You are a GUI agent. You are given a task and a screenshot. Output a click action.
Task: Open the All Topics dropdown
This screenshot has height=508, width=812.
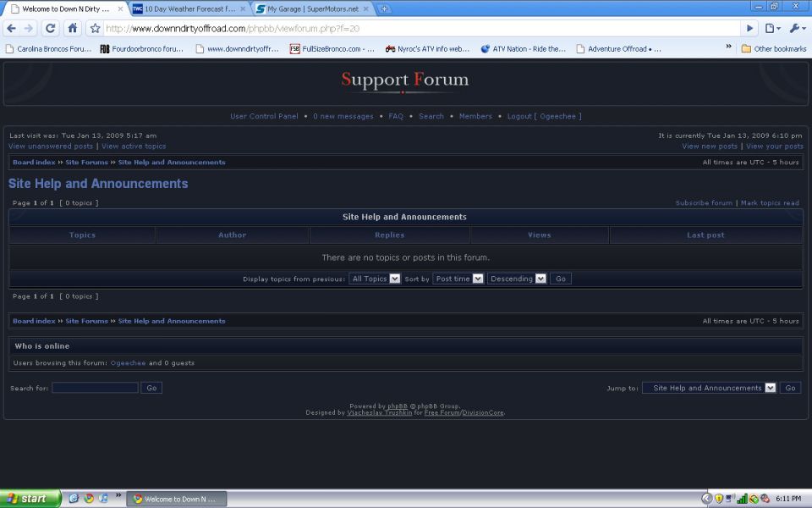pos(375,279)
